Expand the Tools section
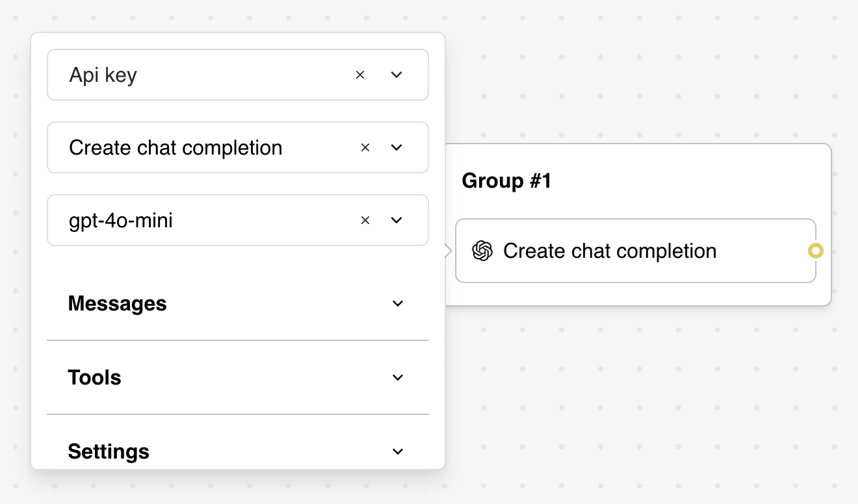 (397, 377)
